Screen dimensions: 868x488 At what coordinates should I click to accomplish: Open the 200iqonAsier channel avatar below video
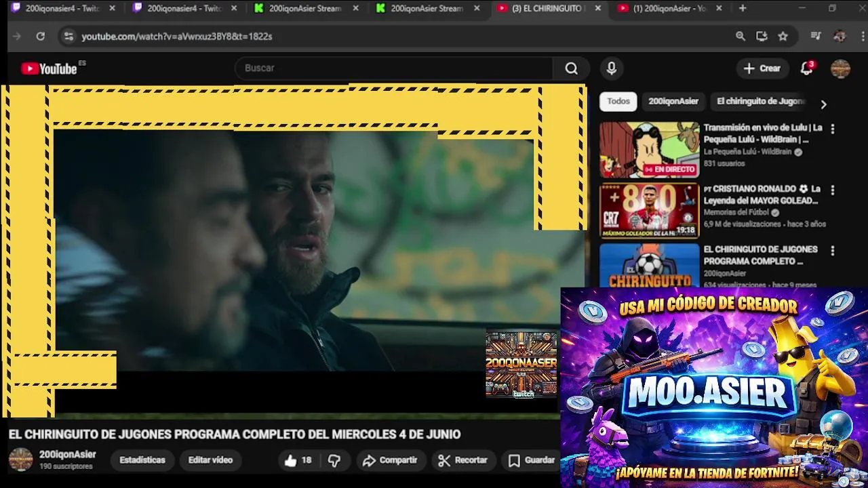pos(20,460)
